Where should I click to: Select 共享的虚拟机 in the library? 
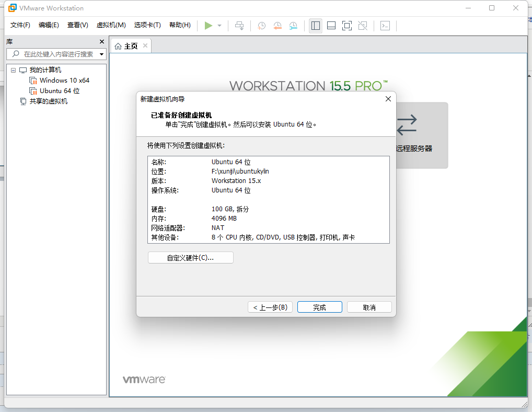pyautogui.click(x=48, y=101)
